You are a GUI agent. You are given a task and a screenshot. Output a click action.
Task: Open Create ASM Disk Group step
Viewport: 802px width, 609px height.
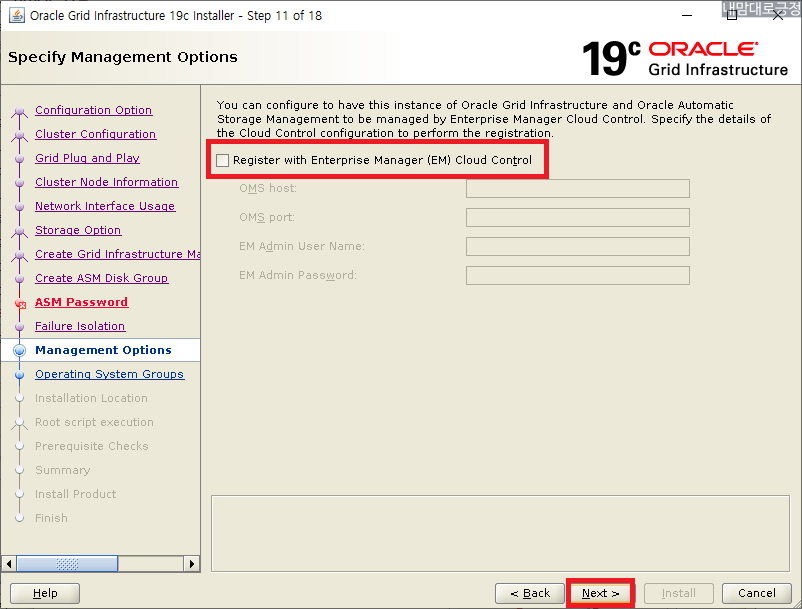(102, 278)
